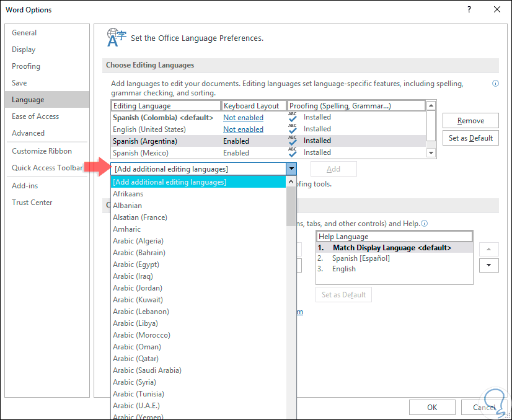This screenshot has width=512, height=420.
Task: Choose Arabic (Bahrain) from the list
Action: (x=198, y=253)
